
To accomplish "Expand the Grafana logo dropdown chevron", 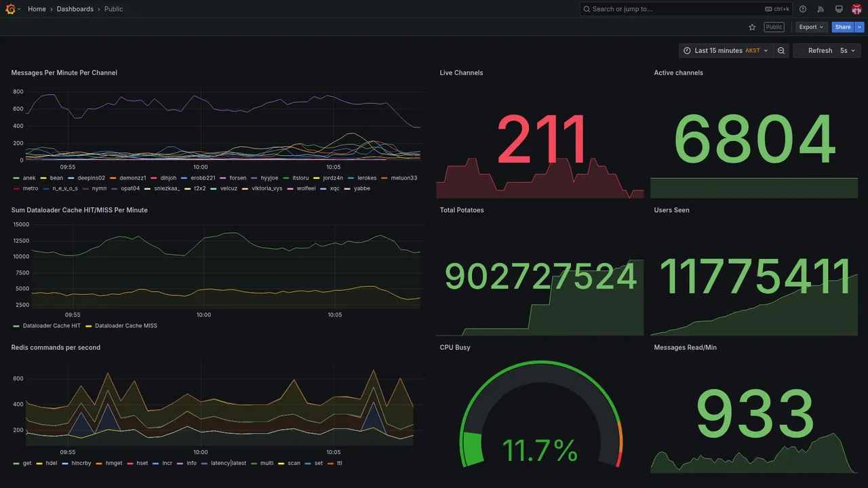I will click(x=19, y=9).
